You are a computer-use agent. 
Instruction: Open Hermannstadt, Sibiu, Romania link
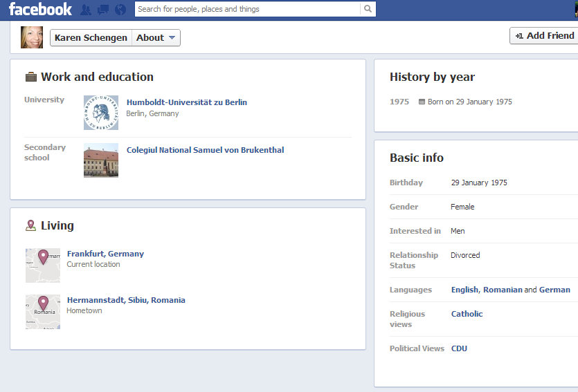[126, 300]
